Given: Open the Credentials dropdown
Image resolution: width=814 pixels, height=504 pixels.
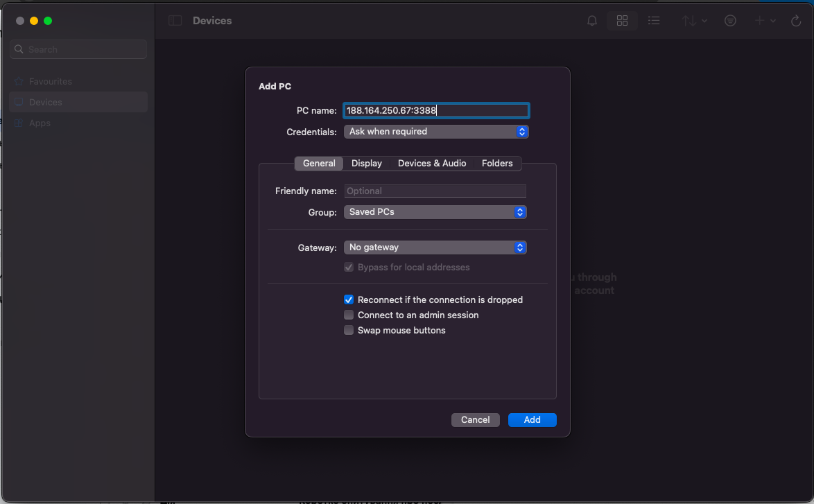Looking at the screenshot, I should 436,132.
